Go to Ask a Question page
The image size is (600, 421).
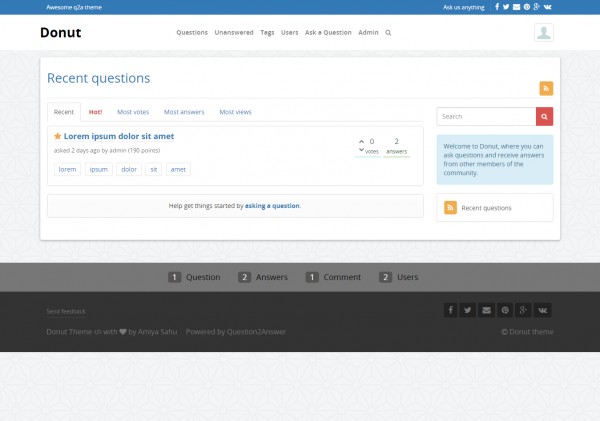pos(328,32)
